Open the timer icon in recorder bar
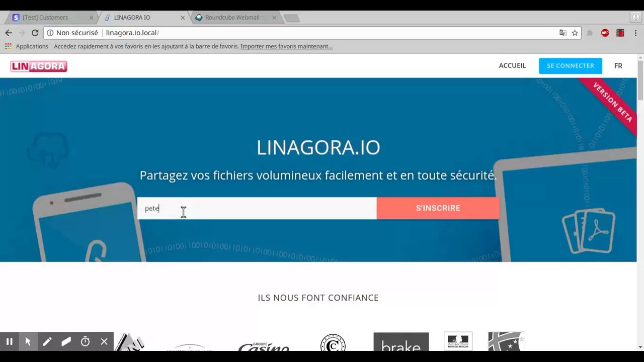The image size is (644, 362). (85, 342)
